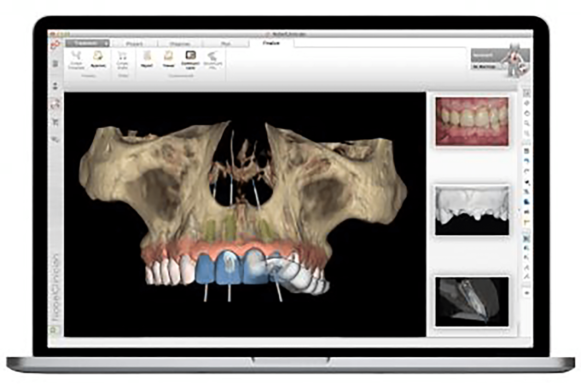
Task: Open the white dental scan model thumbnail
Action: (472, 211)
